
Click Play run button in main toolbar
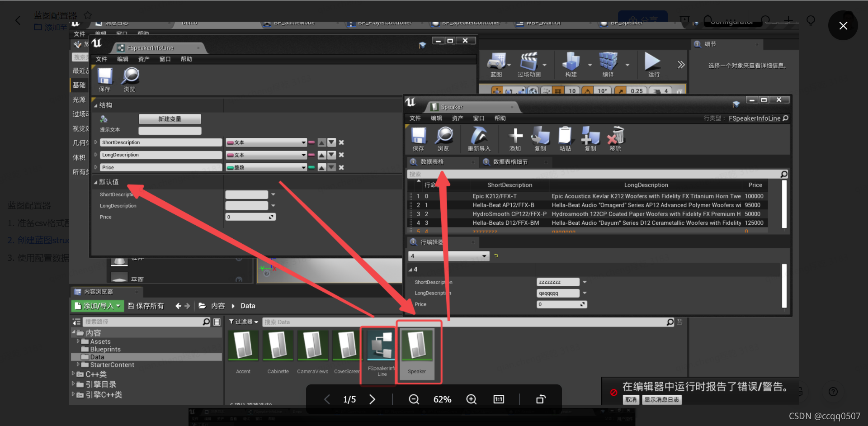click(653, 65)
